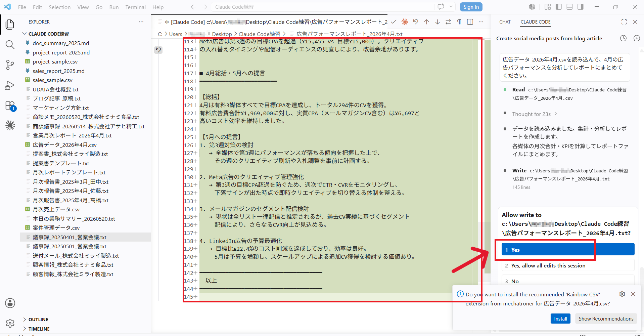Switch to the CLAUDE CODE tab
Screen dimensions: 644x336
536,22
